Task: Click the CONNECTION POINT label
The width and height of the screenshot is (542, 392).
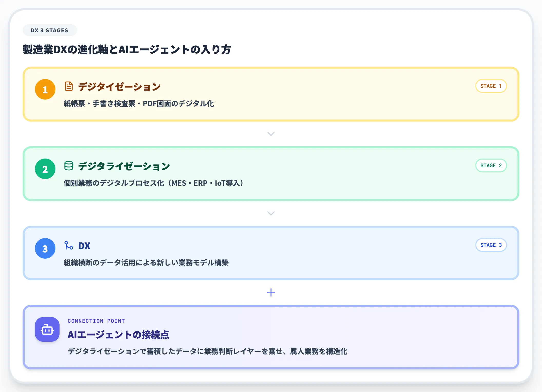Action: point(96,321)
